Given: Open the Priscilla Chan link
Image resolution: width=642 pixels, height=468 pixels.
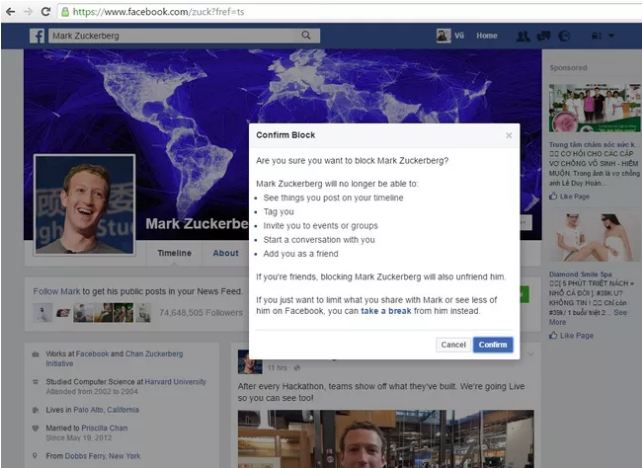Looking at the screenshot, I should 104,428.
